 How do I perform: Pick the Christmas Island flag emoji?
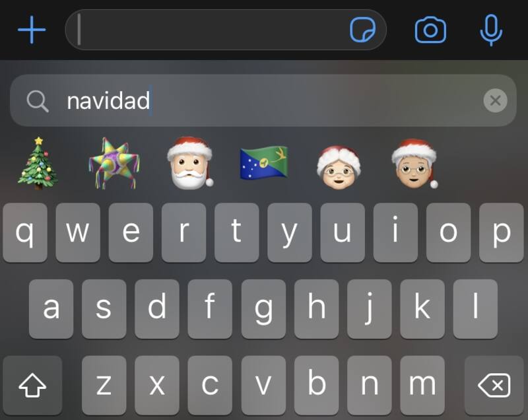coord(263,162)
